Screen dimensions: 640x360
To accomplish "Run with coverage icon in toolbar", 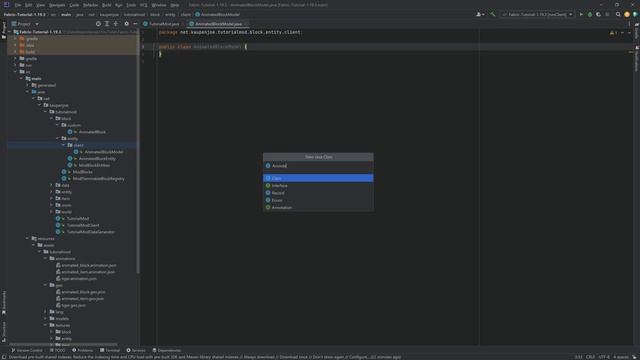I will [x=598, y=14].
